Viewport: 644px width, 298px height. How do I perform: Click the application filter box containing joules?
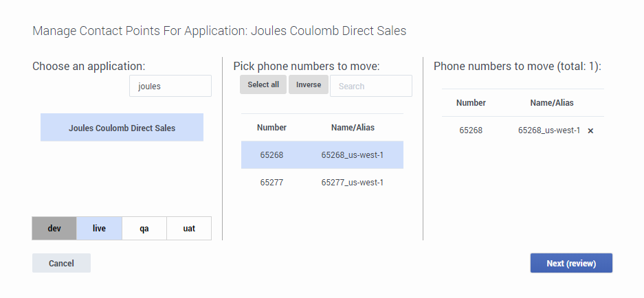170,87
